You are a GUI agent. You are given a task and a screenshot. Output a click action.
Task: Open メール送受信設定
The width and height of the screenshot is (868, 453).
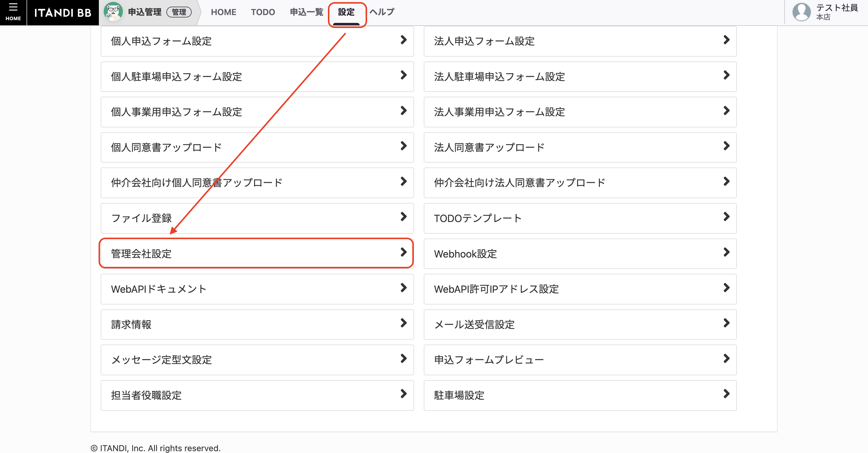coord(580,324)
